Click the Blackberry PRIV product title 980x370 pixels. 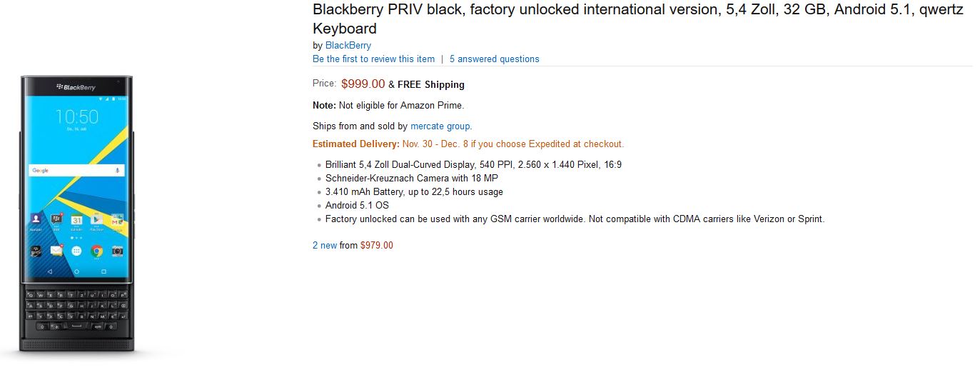[x=638, y=19]
